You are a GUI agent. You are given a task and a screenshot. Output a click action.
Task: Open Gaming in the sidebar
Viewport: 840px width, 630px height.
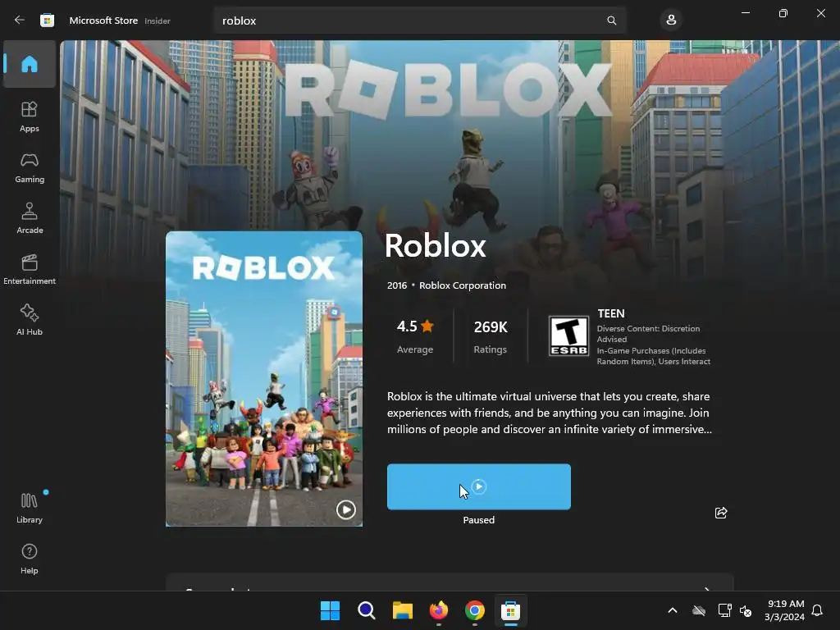point(30,167)
